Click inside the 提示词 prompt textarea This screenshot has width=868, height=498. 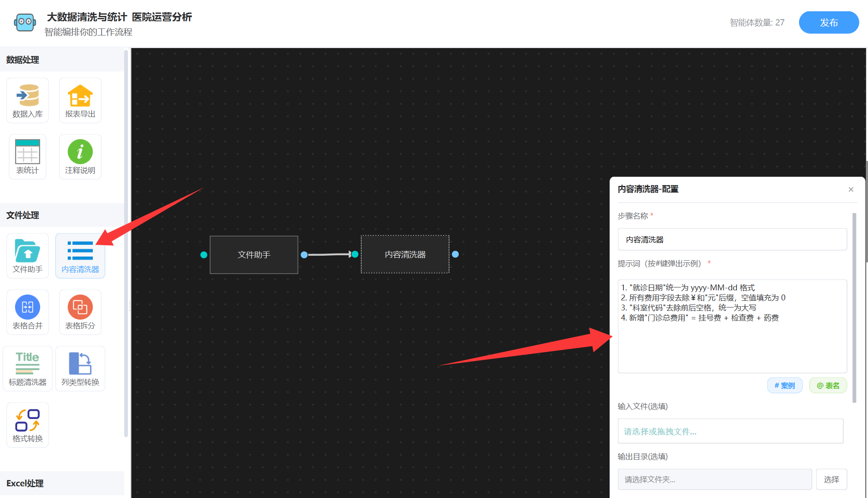732,326
